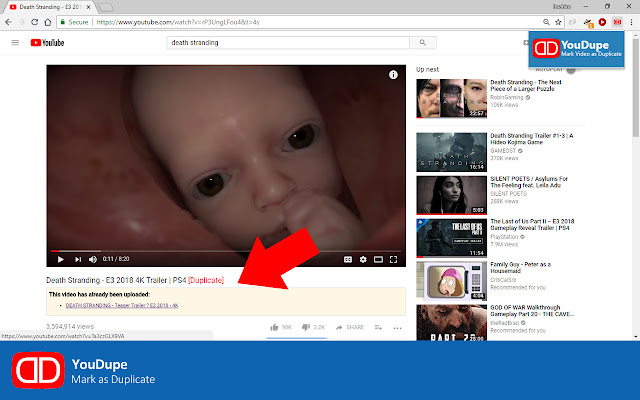640x400 pixels.
Task: Show the video info cards icon
Action: point(393,75)
